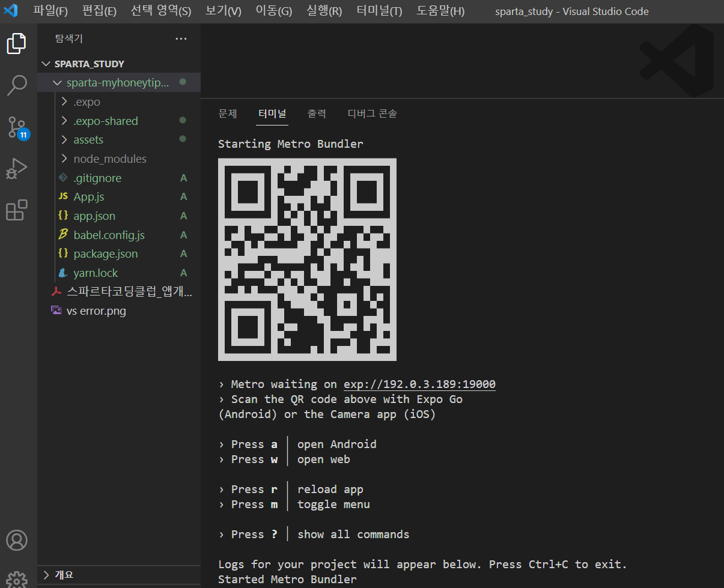Click the PDF icon of 스파르타코딩클럽 file
The image size is (724, 588).
56,292
